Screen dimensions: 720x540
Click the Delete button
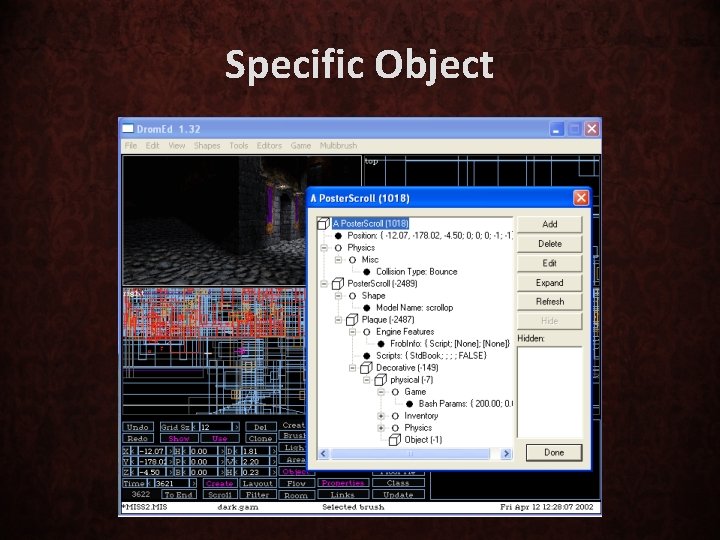(550, 244)
